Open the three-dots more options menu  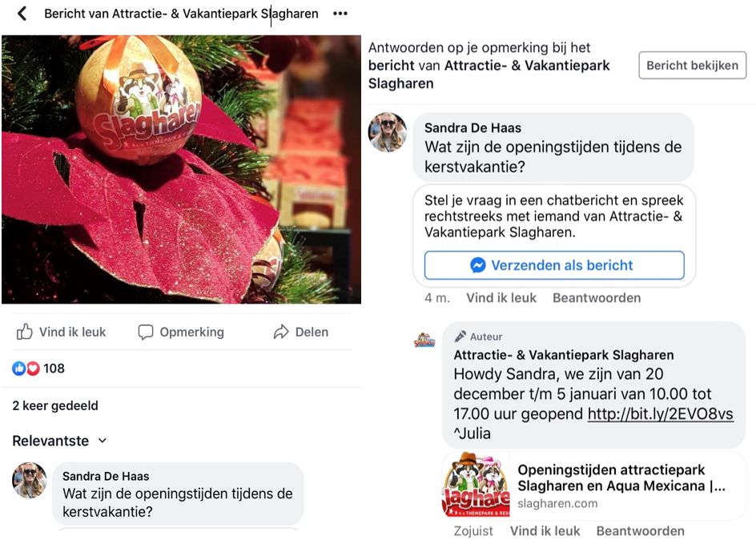[x=340, y=14]
